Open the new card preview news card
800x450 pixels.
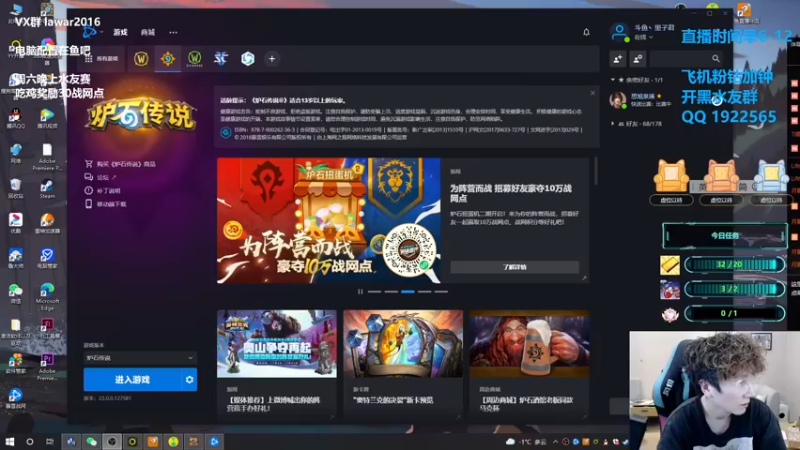403,363
